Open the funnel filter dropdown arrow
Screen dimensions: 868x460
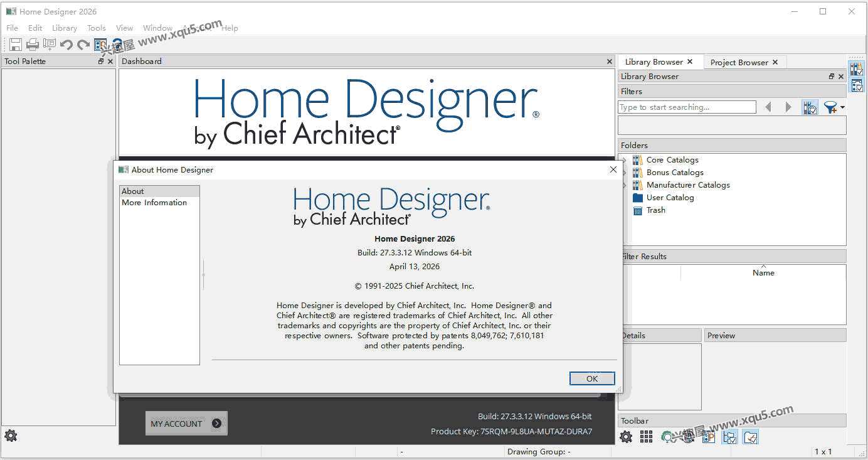(842, 107)
